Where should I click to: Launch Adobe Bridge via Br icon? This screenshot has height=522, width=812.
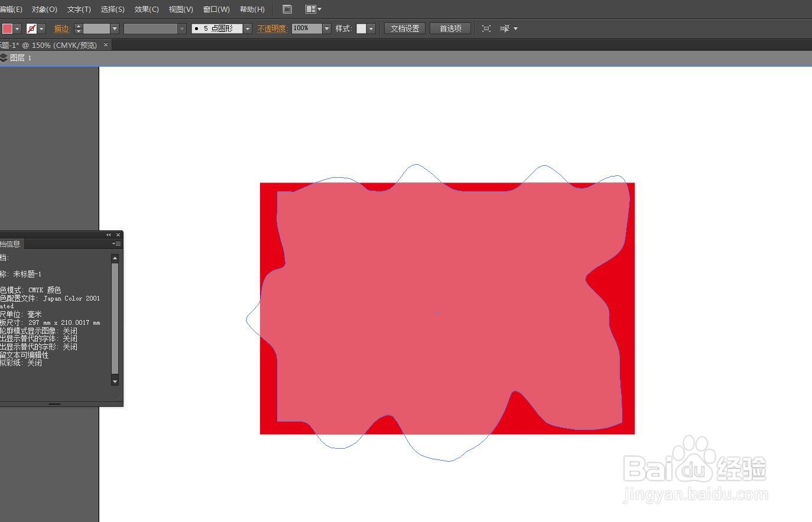[x=287, y=9]
